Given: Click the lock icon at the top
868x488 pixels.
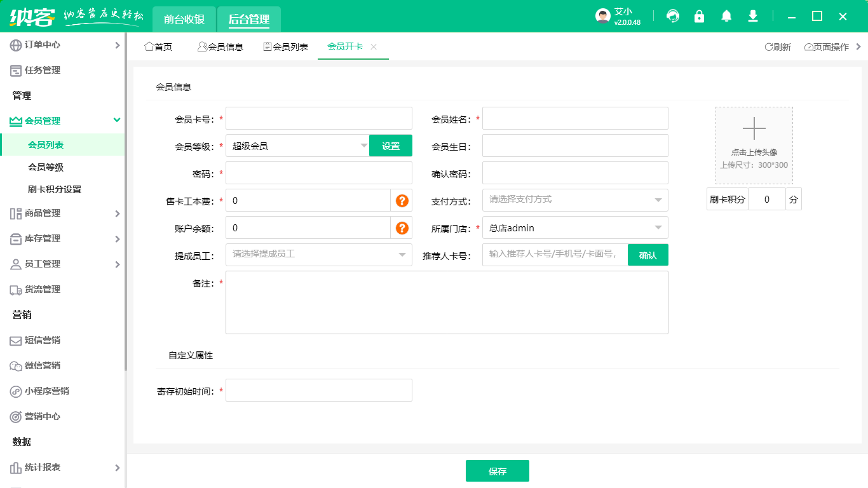Looking at the screenshot, I should pos(699,16).
